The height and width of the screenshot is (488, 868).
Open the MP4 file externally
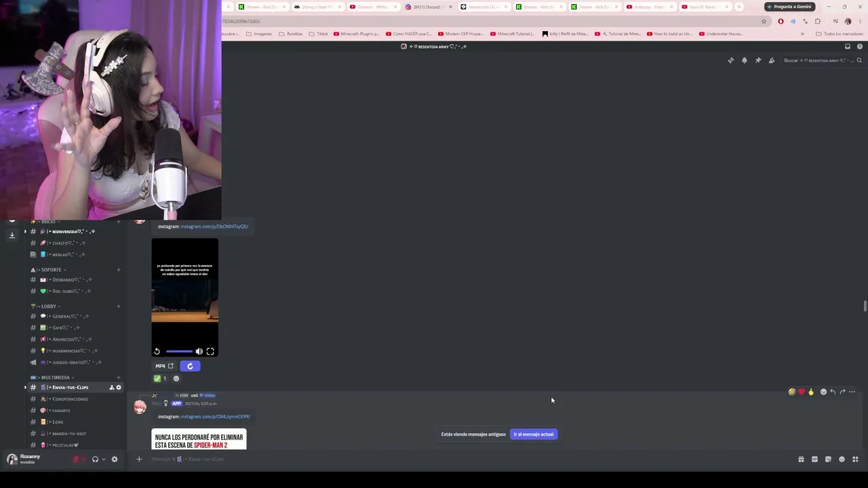click(165, 366)
